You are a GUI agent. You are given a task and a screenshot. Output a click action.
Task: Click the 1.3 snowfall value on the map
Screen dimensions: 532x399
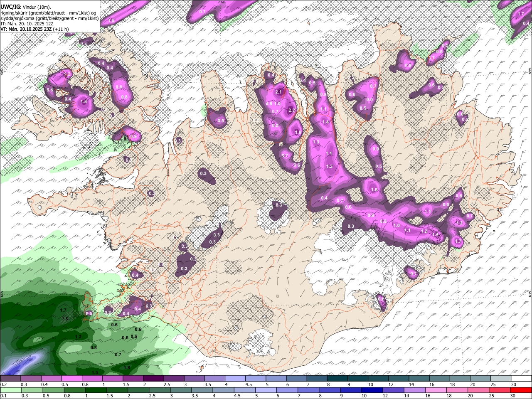[316, 142]
